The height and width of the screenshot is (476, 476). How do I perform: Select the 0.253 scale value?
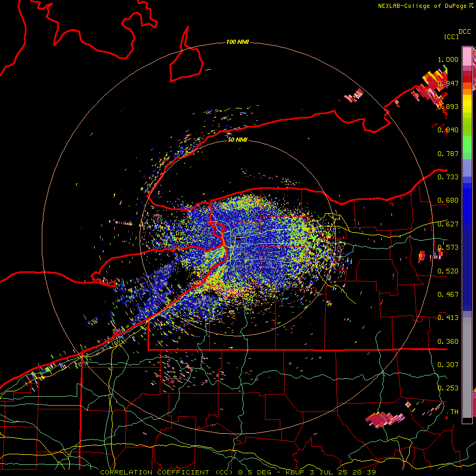click(448, 388)
